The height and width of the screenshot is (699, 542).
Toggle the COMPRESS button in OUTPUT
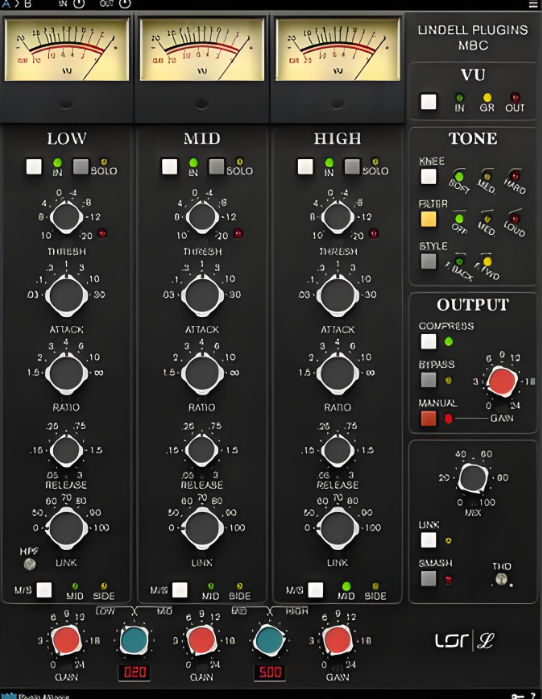point(428,341)
